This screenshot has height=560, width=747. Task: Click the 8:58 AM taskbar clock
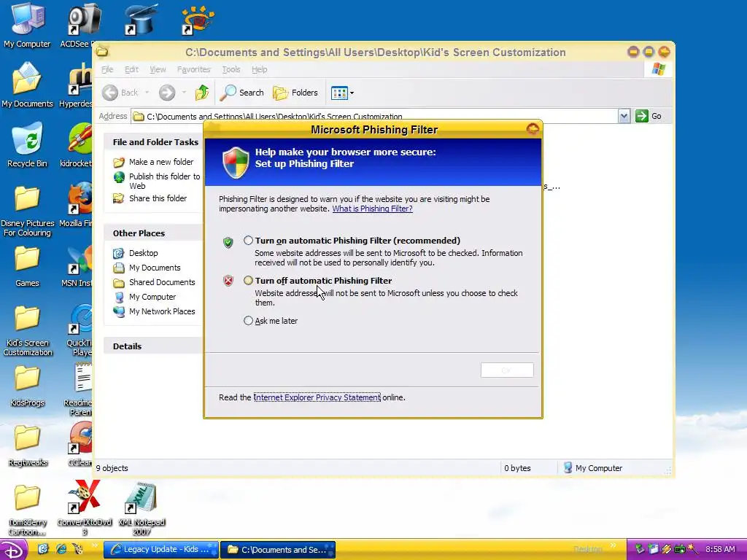[x=720, y=549]
